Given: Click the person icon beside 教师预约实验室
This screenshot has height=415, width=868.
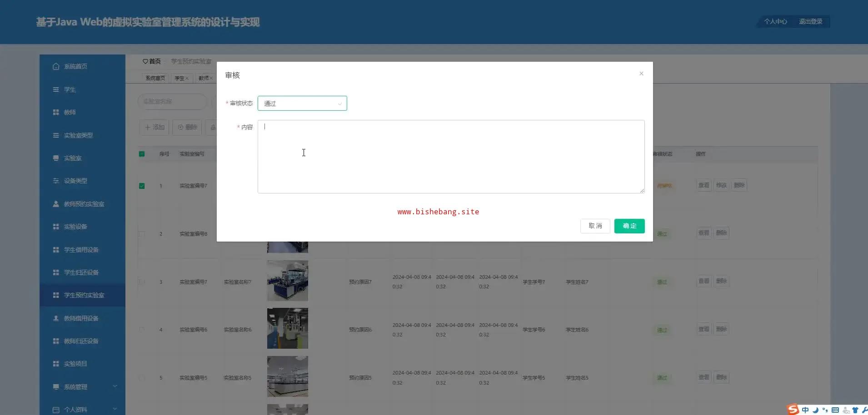Looking at the screenshot, I should [56, 204].
